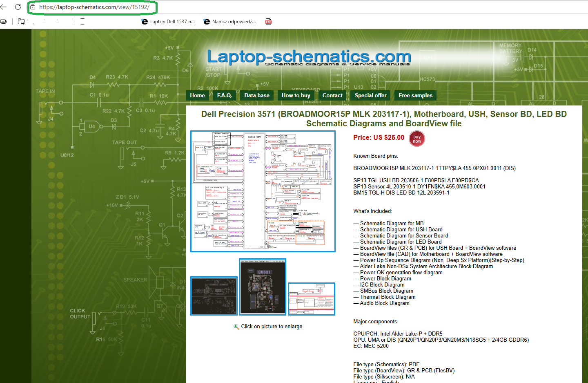The image size is (588, 383).
Task: Open the 'Napisz odpowiedź...' bookmark
Action: pos(230,22)
